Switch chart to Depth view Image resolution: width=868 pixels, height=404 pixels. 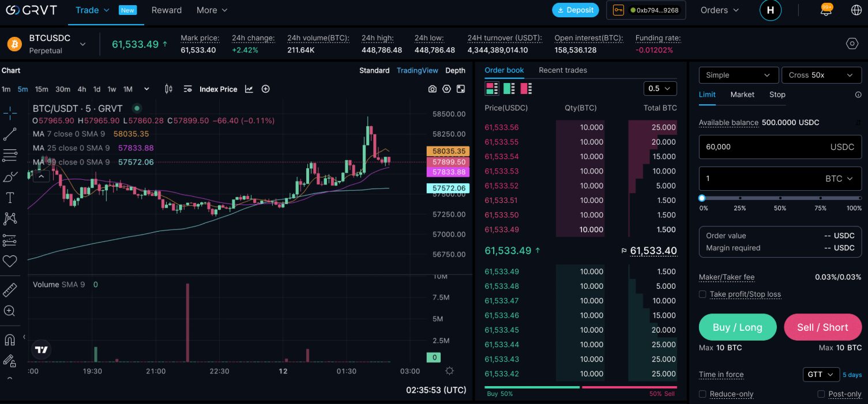click(455, 70)
